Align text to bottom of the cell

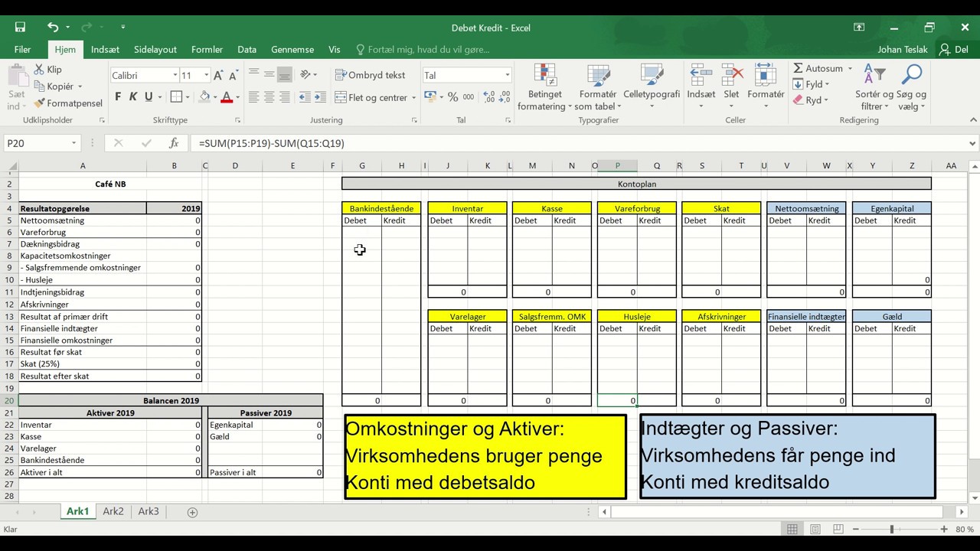[x=285, y=75]
